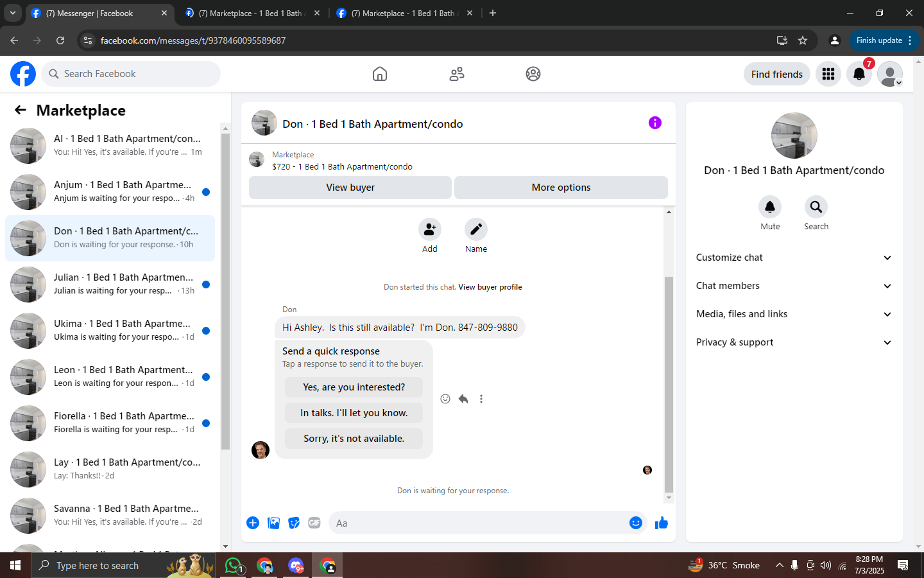The image size is (924, 578).
Task: Click Finish update button
Action: pyautogui.click(x=884, y=40)
